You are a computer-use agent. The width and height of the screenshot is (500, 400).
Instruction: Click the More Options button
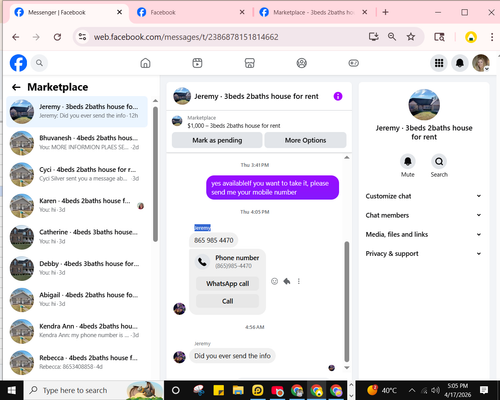tap(305, 140)
